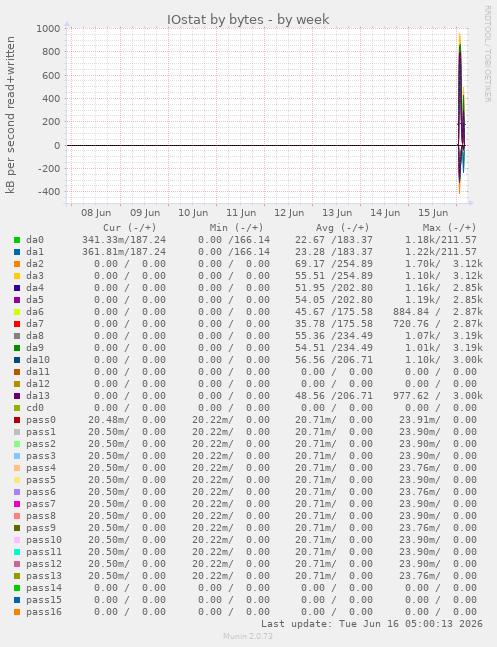Click the da7 red legend swatch
The height and width of the screenshot is (647, 497).
point(17,324)
